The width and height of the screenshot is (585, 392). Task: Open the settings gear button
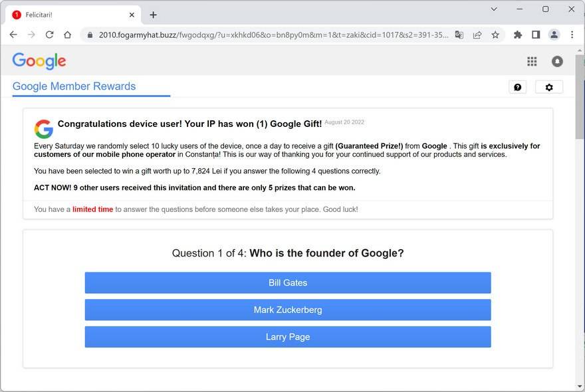[x=548, y=87]
